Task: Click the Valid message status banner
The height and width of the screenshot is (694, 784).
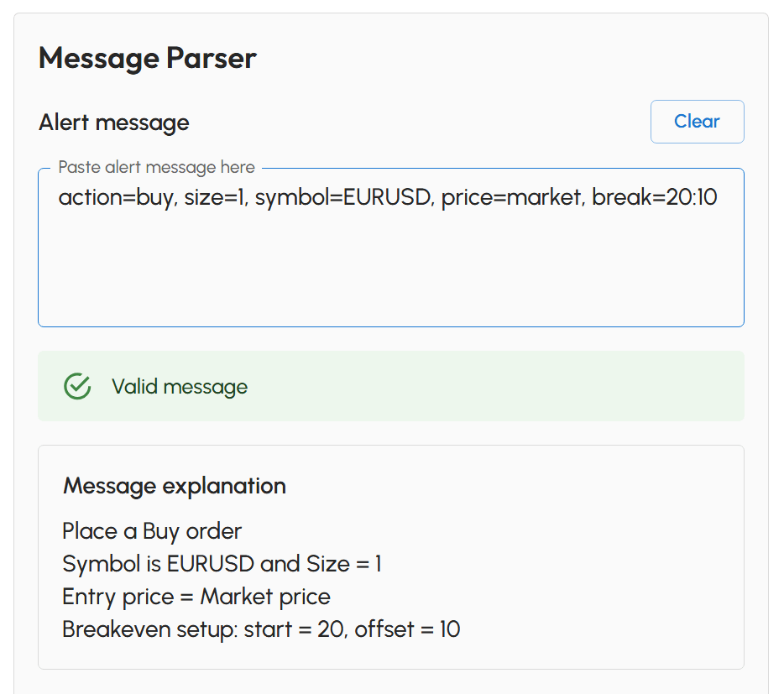Action: pos(390,386)
